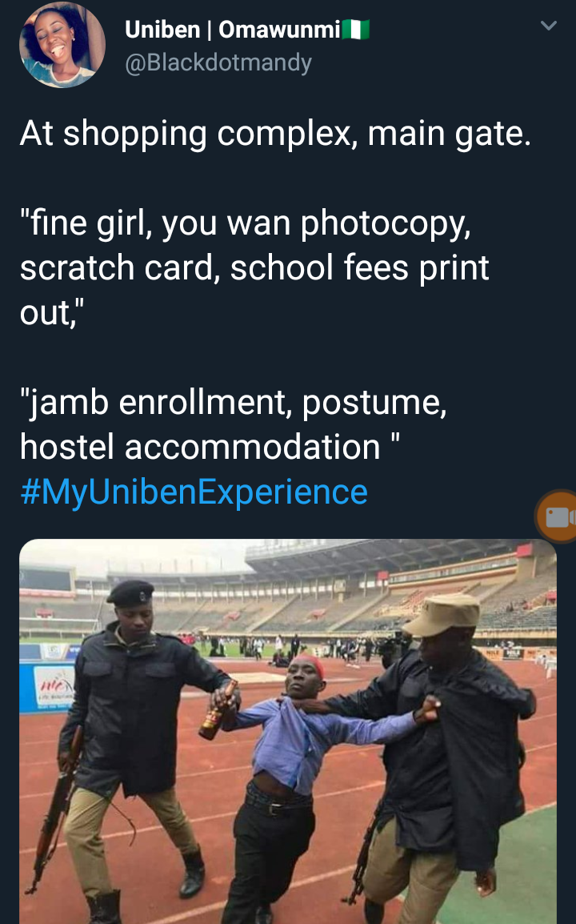Viewport: 576px width, 924px height.
Task: Click the "jamb enrollment, postume" text line
Action: [234, 403]
